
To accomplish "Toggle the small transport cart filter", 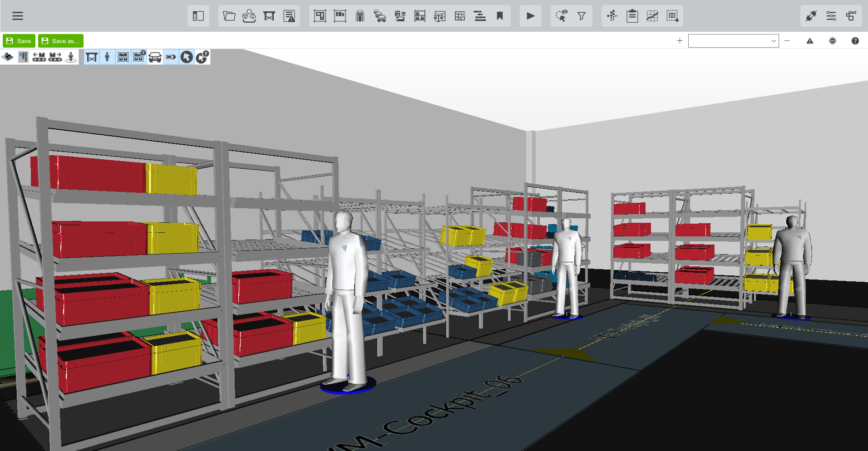I will pyautogui.click(x=171, y=57).
